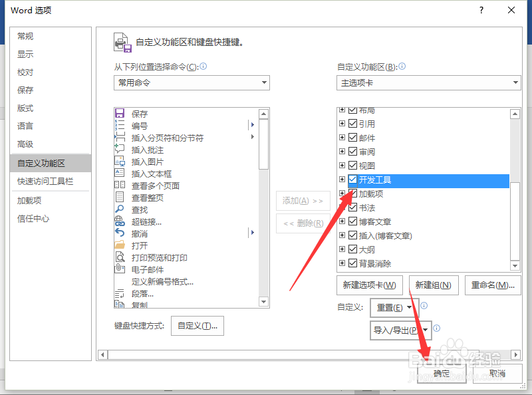Disable the 书法 checkbox

352,207
